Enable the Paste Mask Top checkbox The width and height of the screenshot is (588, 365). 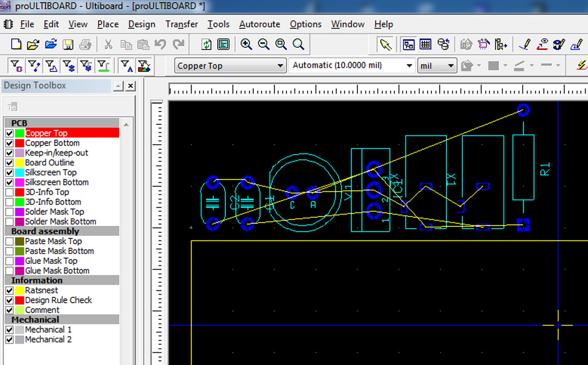coord(9,241)
